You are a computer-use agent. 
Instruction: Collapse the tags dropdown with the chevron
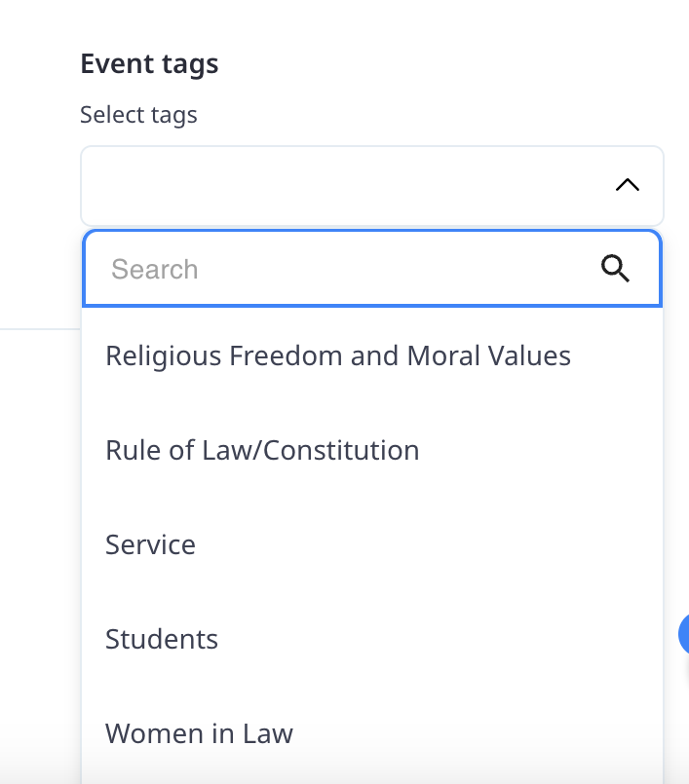tap(627, 185)
